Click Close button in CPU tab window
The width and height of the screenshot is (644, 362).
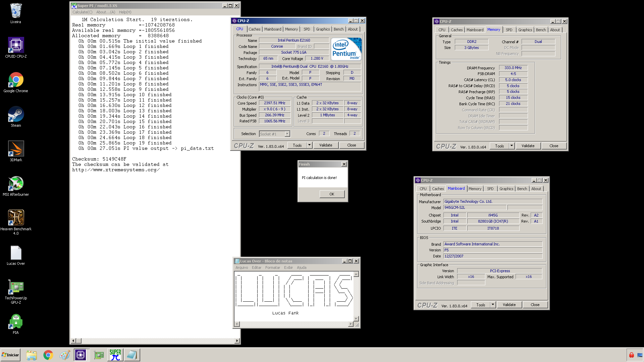(352, 145)
